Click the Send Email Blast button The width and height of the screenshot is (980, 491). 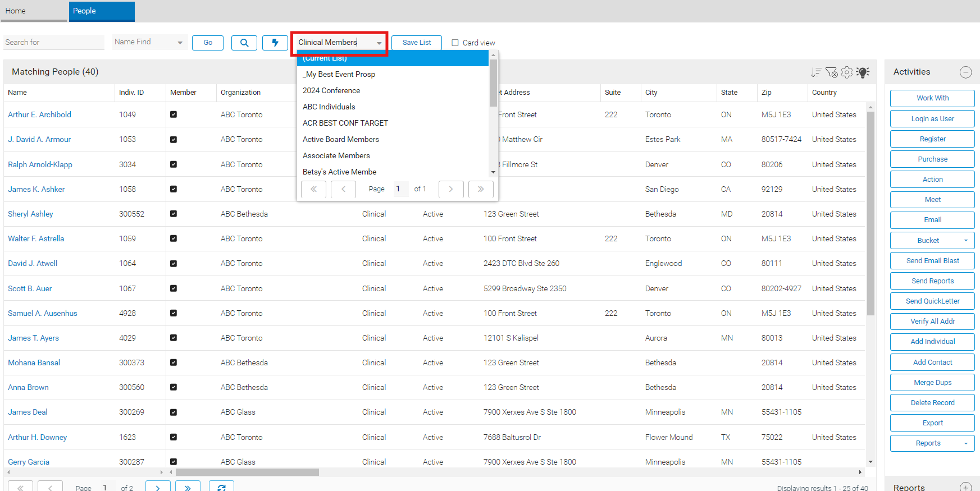pos(932,261)
